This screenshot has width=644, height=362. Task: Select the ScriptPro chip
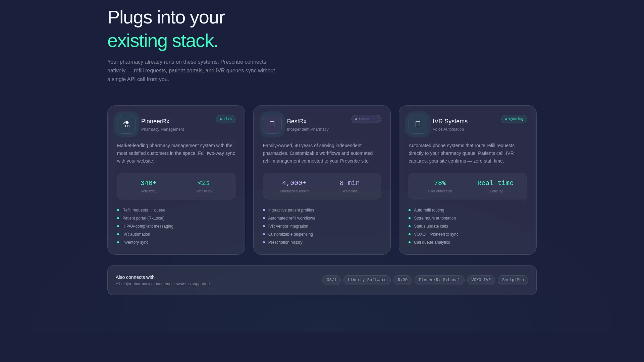[x=513, y=280]
